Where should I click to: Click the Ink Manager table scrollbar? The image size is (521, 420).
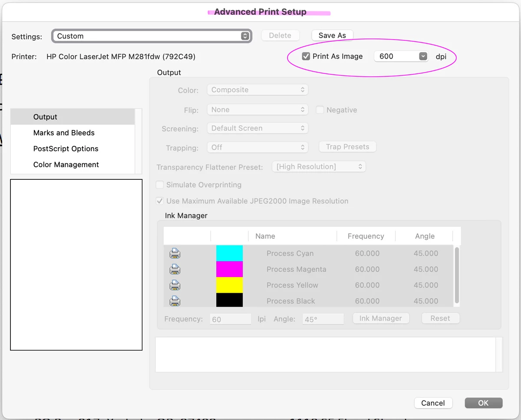[x=457, y=275]
